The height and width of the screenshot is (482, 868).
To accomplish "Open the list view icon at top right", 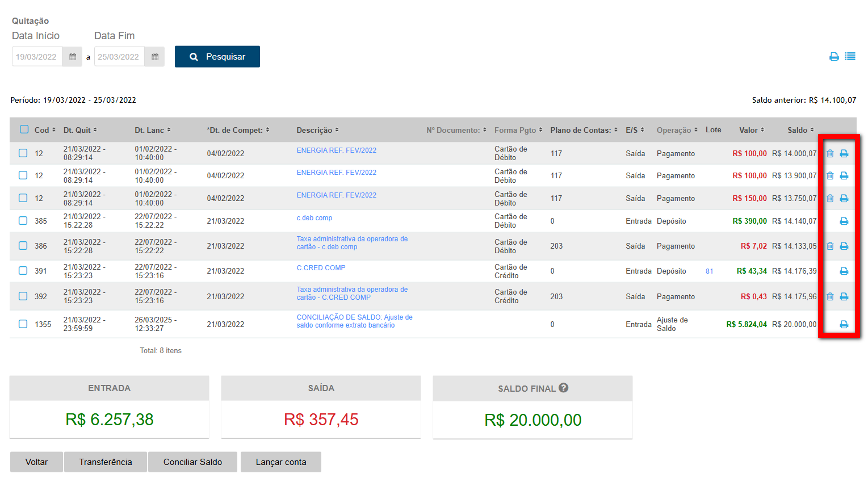I will coord(850,57).
